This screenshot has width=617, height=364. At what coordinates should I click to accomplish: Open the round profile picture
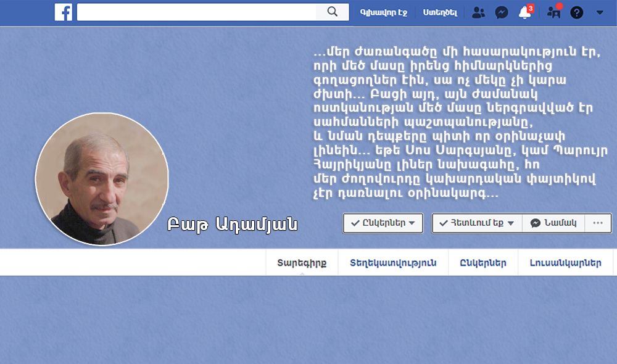[102, 179]
